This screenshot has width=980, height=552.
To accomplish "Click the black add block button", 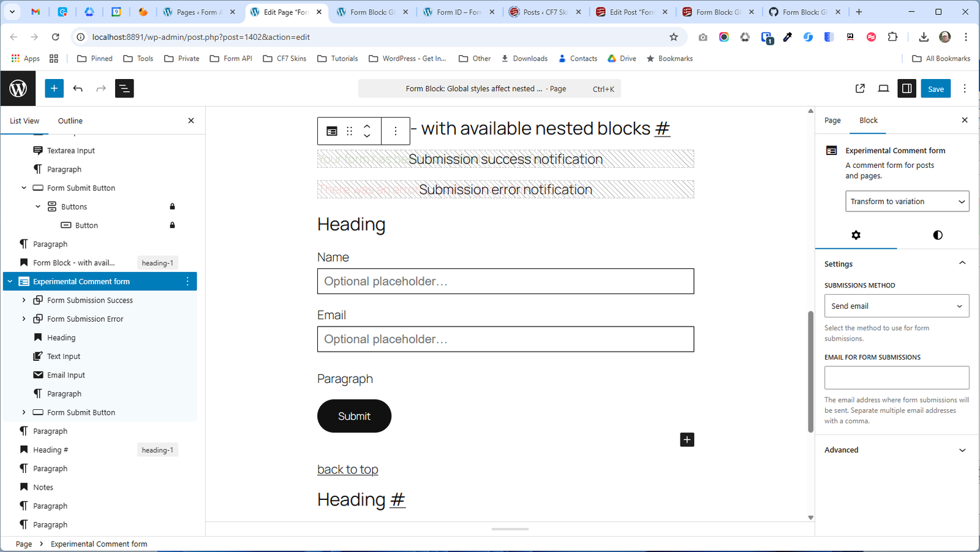I will click(687, 440).
